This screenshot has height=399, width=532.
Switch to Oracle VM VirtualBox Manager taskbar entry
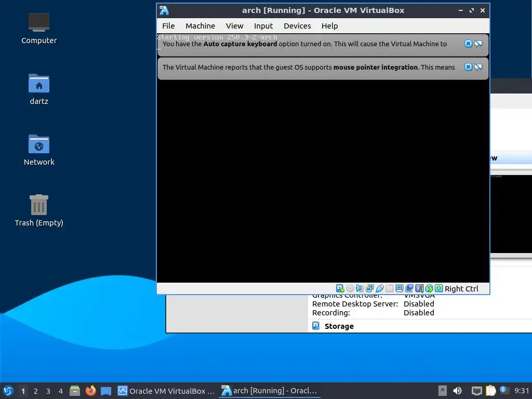point(166,391)
